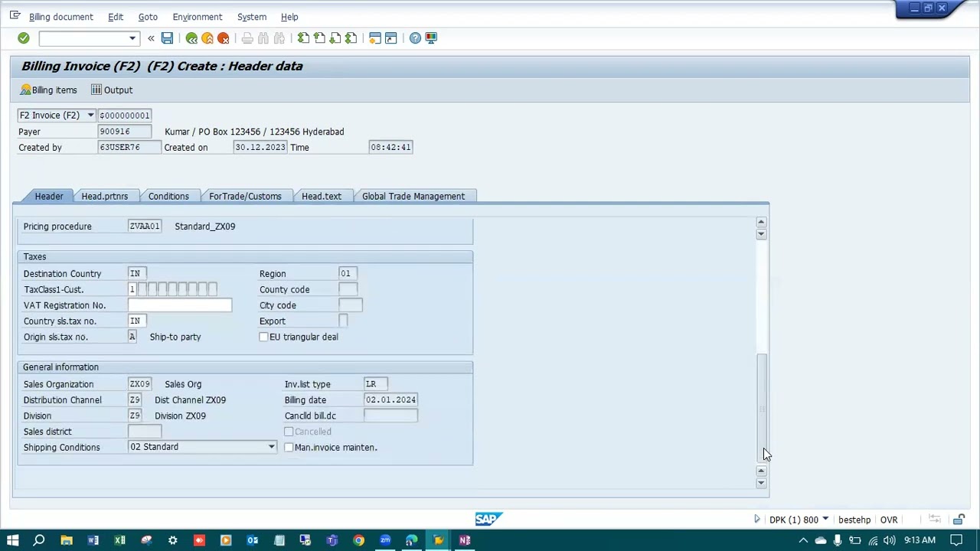Open Excel from the taskbar
Viewport: 980px width, 551px height.
pos(119,540)
